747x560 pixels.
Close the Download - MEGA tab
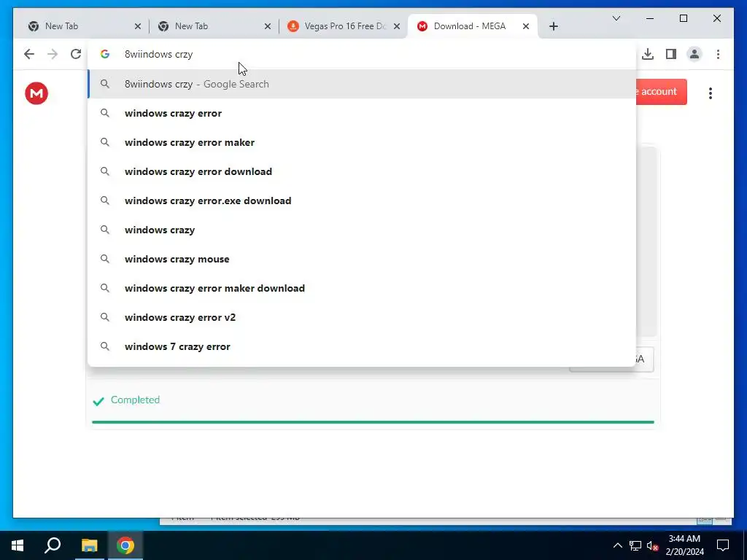coord(526,26)
